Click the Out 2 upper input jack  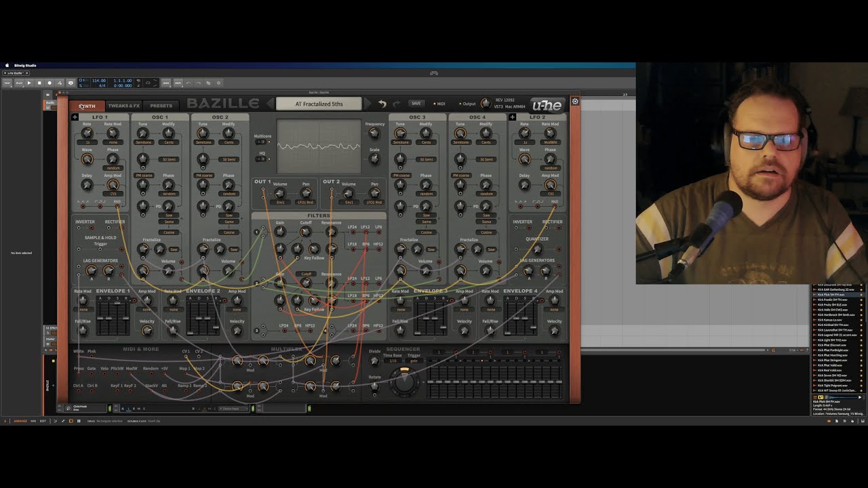click(332, 189)
